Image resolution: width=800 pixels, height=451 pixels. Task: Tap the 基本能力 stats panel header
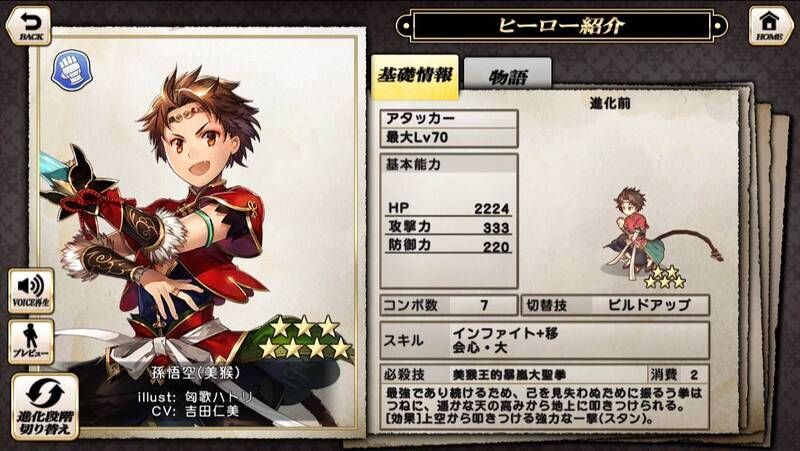pos(449,164)
